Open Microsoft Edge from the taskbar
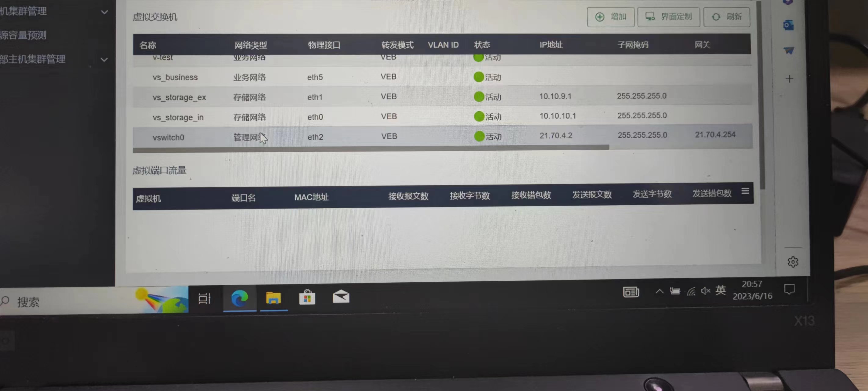 tap(240, 298)
